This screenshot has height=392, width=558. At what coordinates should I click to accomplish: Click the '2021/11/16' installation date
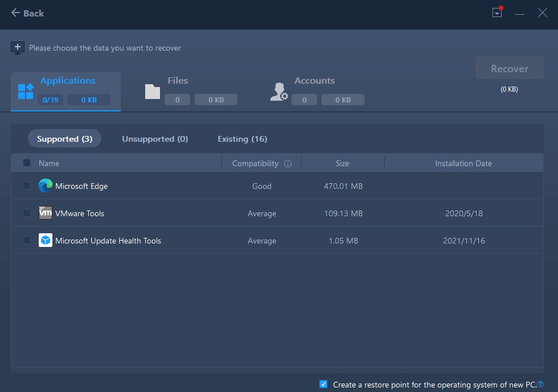pyautogui.click(x=463, y=241)
